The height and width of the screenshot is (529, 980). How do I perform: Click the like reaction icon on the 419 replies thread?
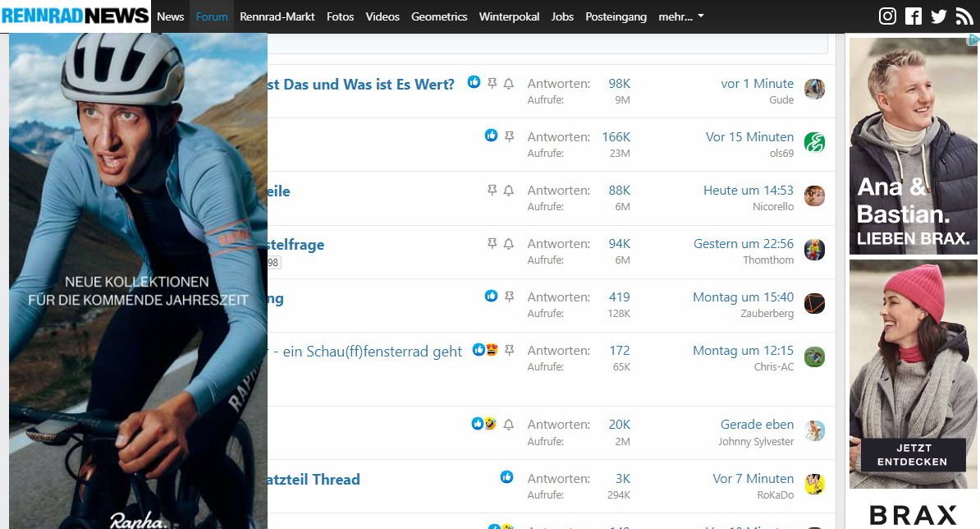[491, 297]
